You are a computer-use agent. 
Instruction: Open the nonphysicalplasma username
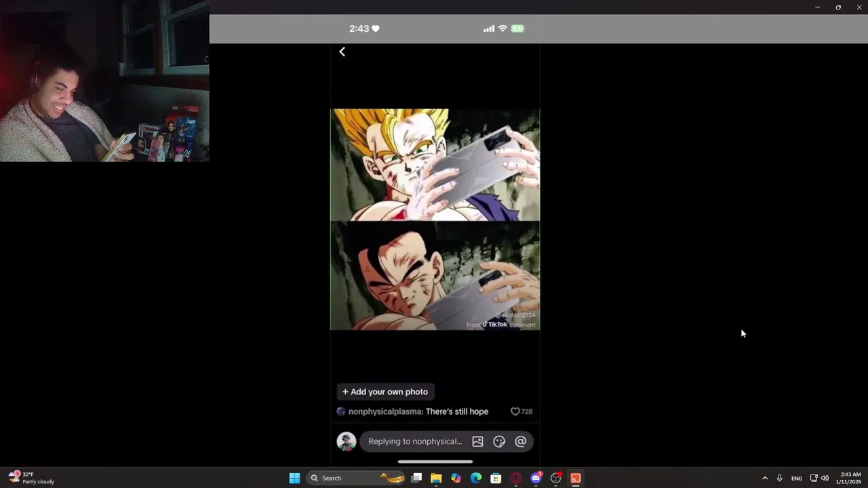[x=385, y=411]
